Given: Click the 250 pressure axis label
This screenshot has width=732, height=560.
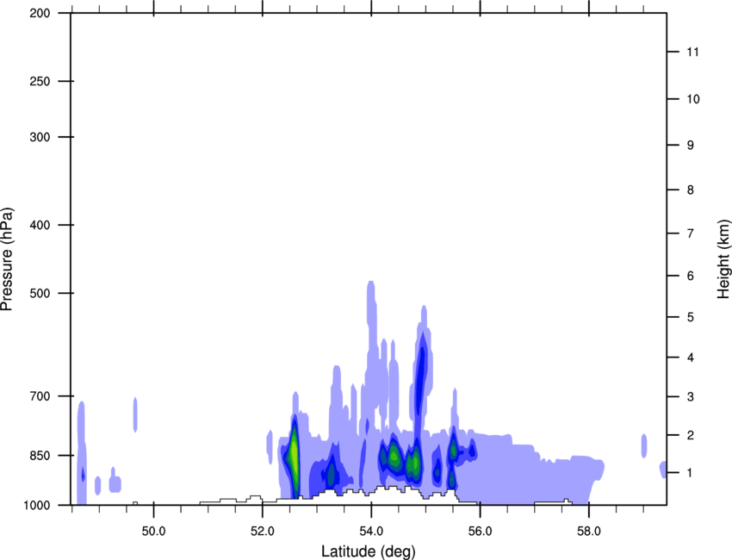Looking at the screenshot, I should click(x=40, y=81).
